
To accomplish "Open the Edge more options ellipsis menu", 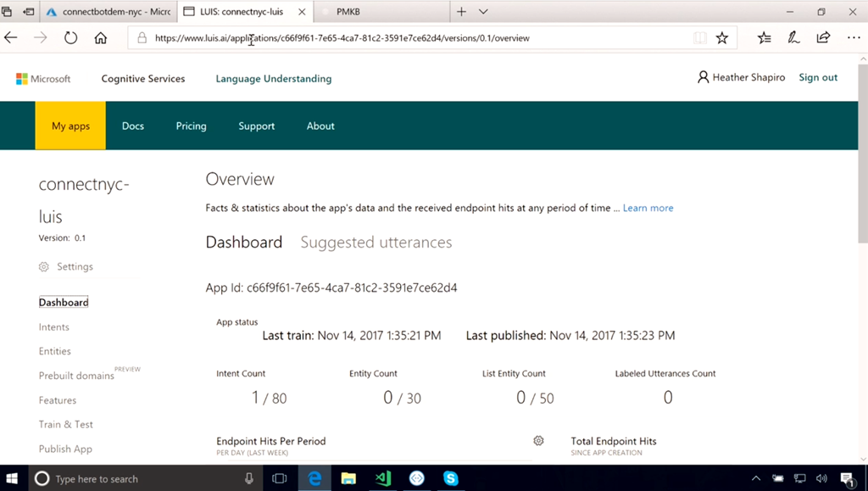I will click(x=853, y=37).
